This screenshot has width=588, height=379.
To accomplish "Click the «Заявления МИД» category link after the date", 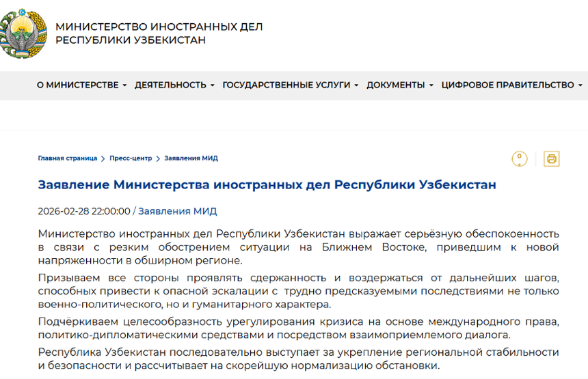I will pos(177,211).
